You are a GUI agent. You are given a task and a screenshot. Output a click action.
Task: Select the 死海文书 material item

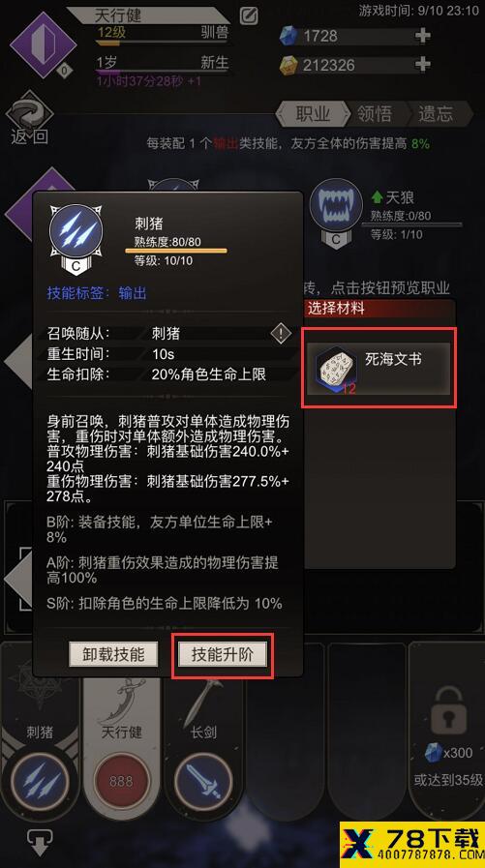pyautogui.click(x=379, y=367)
